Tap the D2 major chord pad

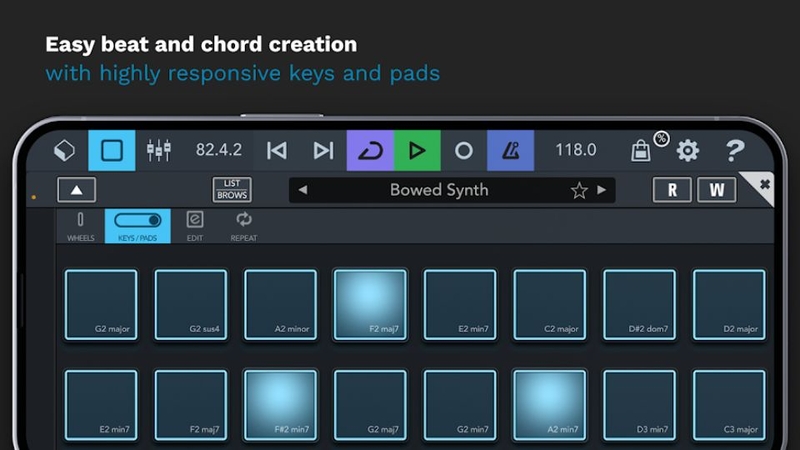tap(729, 305)
